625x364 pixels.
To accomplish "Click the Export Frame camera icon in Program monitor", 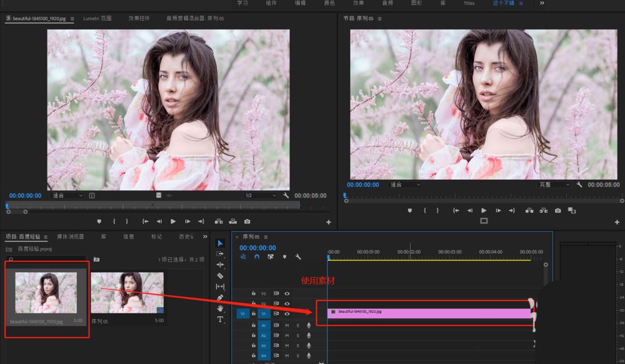I will (557, 211).
